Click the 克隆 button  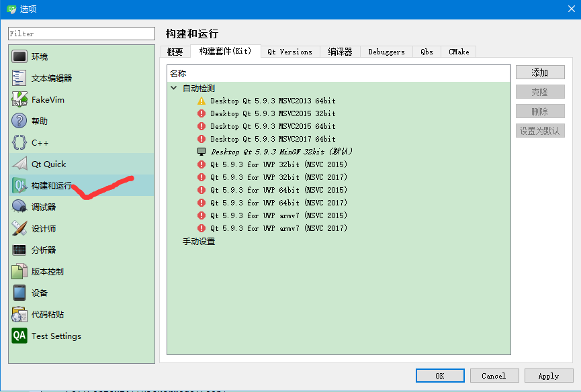[x=540, y=92]
